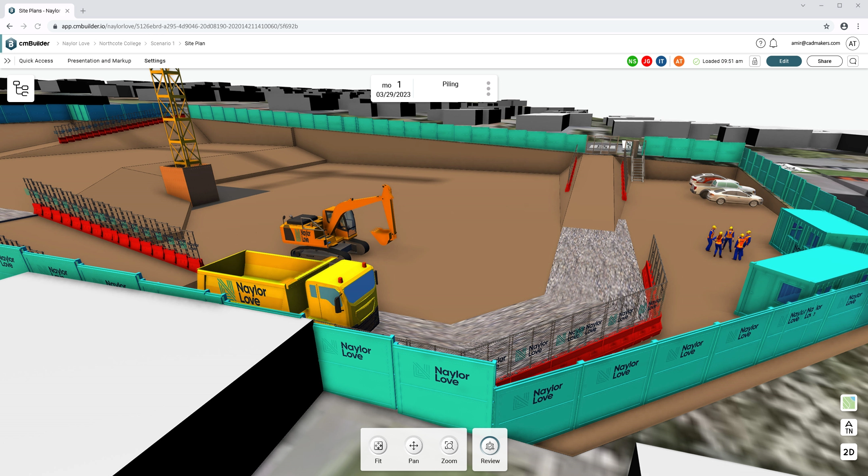The width and height of the screenshot is (868, 476).
Task: Click the Share button
Action: [824, 61]
